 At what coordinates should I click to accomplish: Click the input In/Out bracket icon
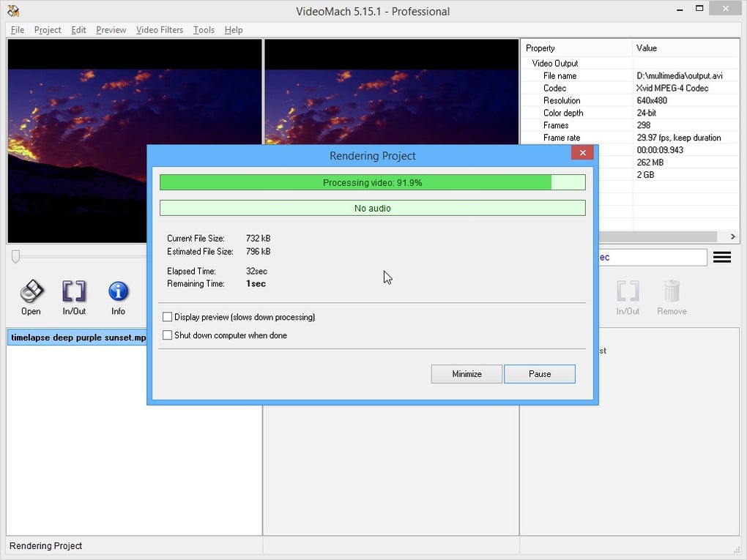click(x=74, y=291)
